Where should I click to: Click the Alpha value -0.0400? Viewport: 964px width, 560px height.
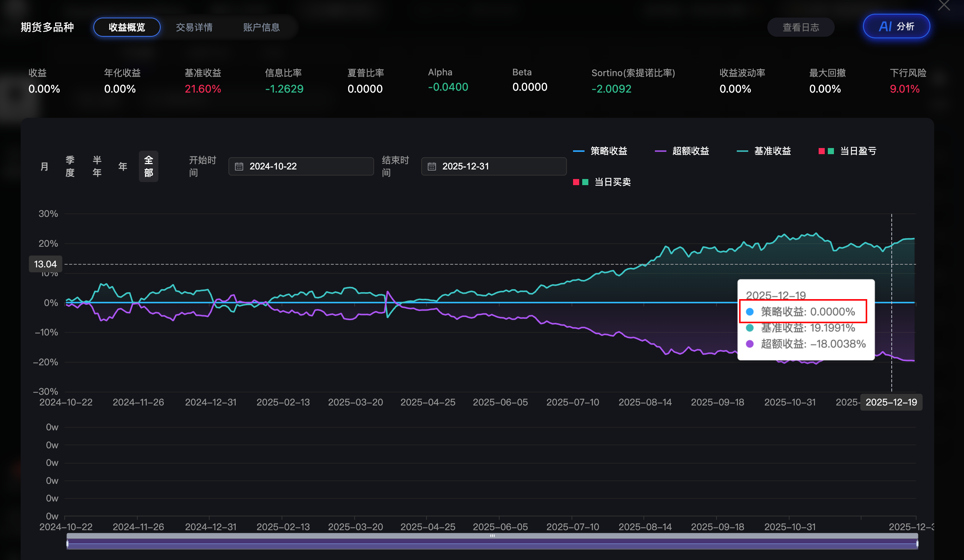point(448,87)
